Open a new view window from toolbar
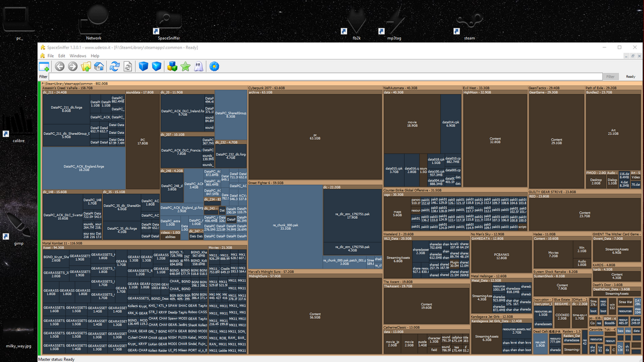The height and width of the screenshot is (362, 644). click(44, 66)
